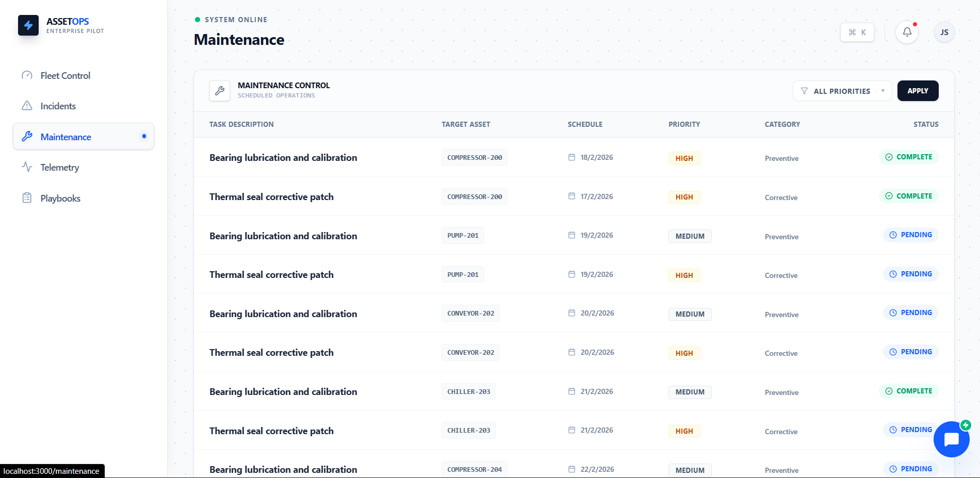Click the calendar icon in CONVEYOR-202 Thermal row
The image size is (980, 478).
pyautogui.click(x=571, y=352)
